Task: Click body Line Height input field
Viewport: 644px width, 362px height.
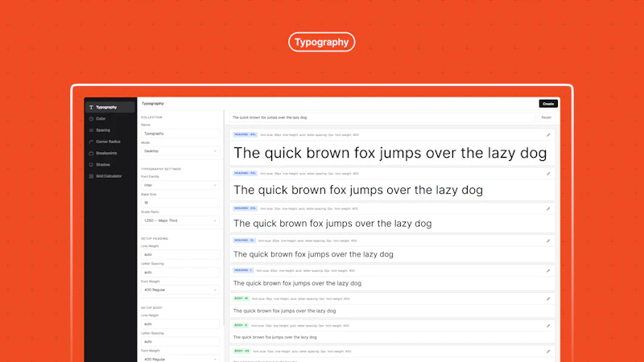Action: (180, 324)
